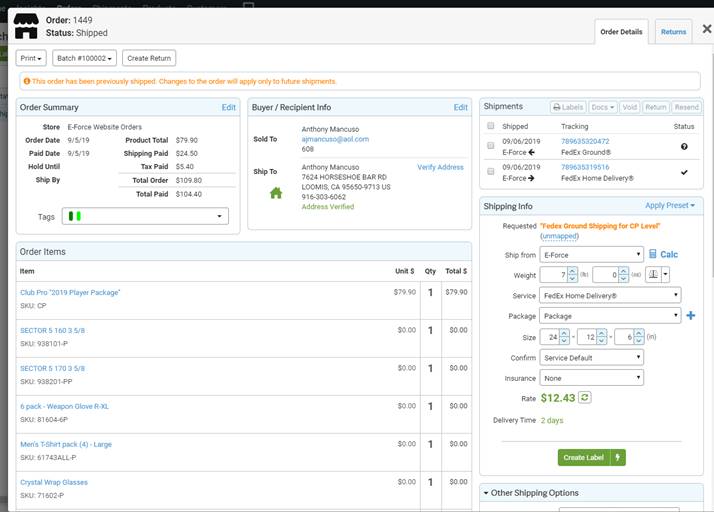Check the FedEx Home Delivery shipment checkbox

click(x=490, y=171)
